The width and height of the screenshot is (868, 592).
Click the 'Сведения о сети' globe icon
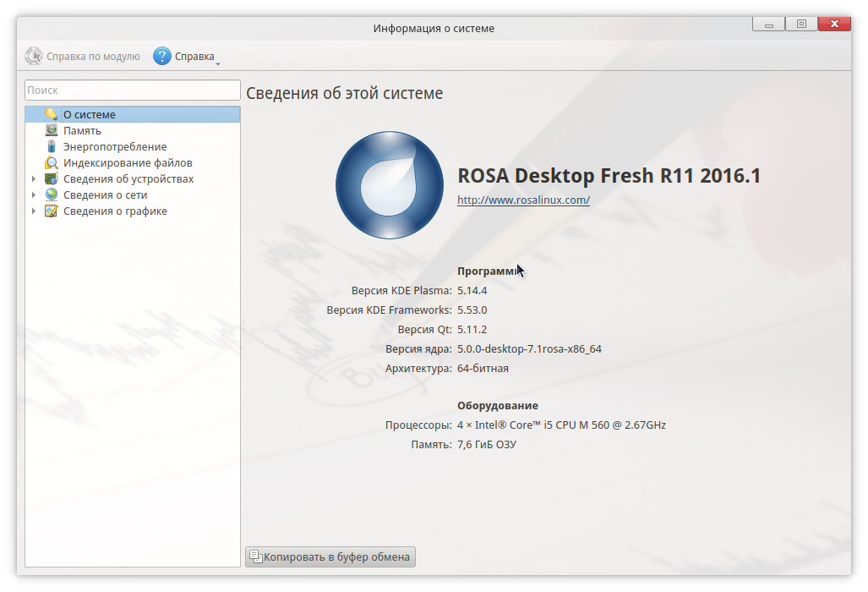click(x=52, y=195)
